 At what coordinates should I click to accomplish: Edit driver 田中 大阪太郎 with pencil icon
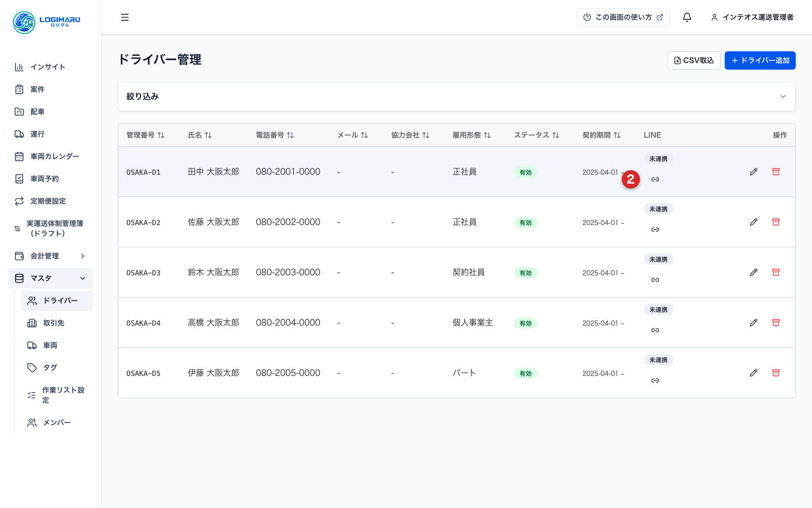pyautogui.click(x=754, y=172)
